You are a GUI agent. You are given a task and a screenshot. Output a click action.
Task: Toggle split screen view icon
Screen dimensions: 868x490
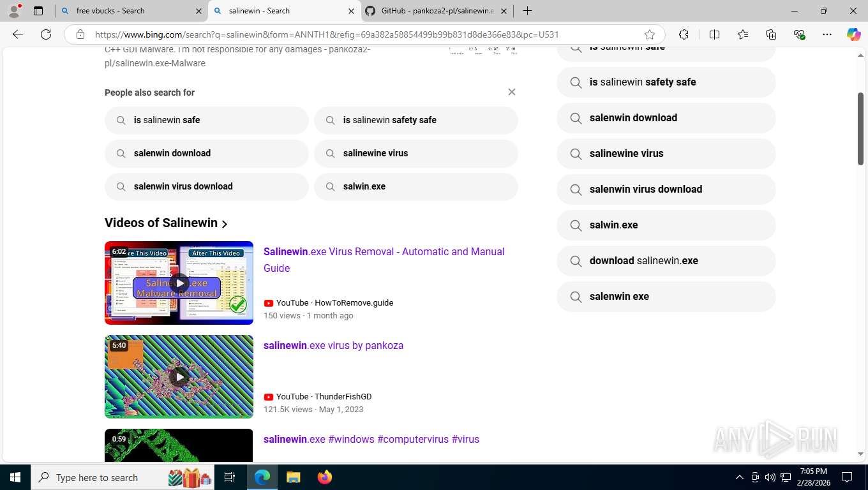tap(714, 34)
